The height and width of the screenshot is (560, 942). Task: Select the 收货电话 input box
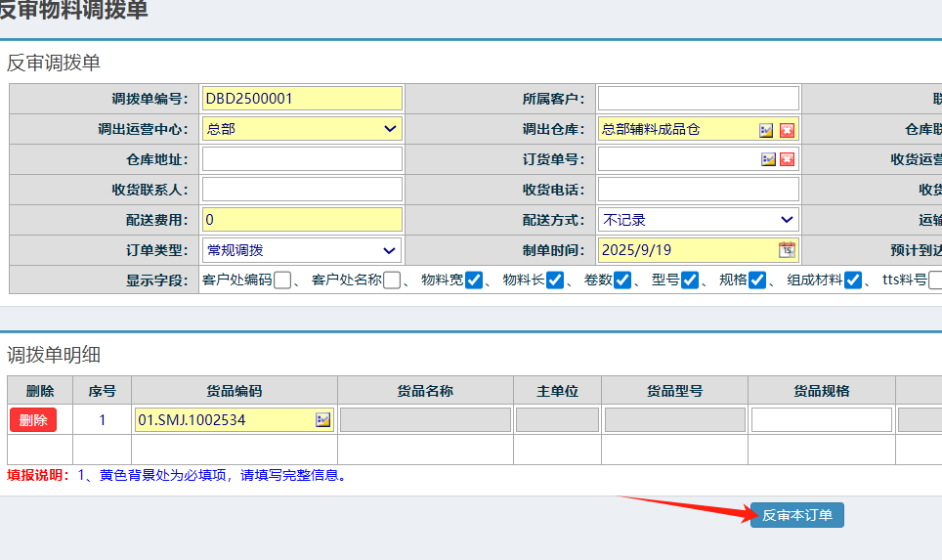698,190
